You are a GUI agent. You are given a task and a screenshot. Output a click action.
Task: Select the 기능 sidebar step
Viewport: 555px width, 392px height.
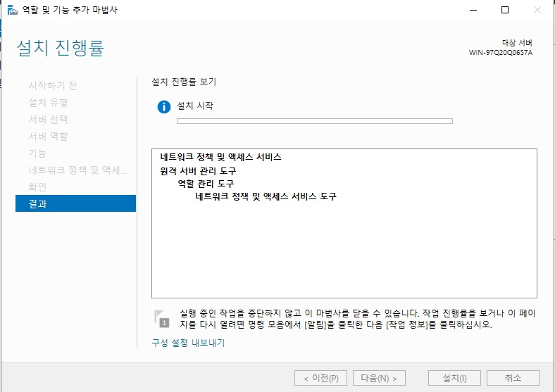pos(37,153)
